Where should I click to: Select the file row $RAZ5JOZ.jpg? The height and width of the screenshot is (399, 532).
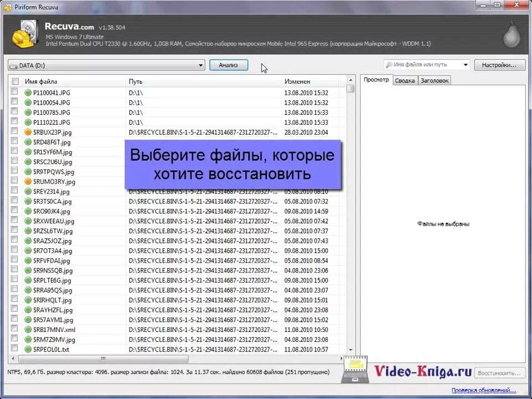point(178,241)
